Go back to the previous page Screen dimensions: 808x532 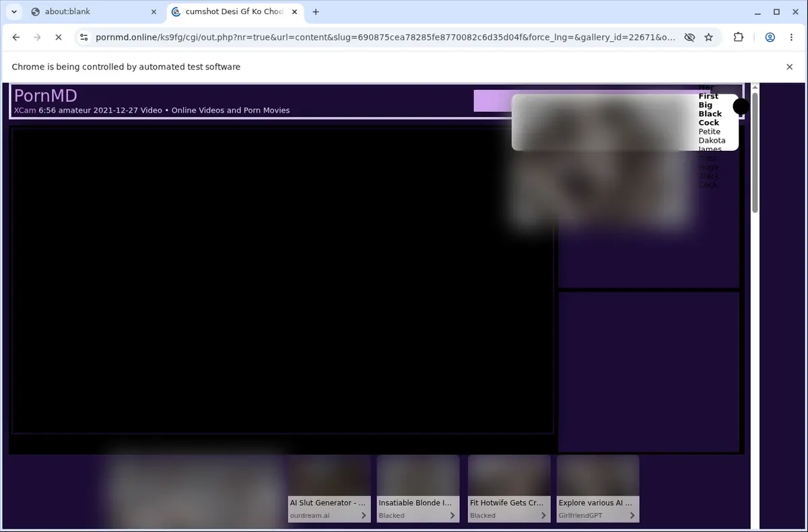click(16, 38)
